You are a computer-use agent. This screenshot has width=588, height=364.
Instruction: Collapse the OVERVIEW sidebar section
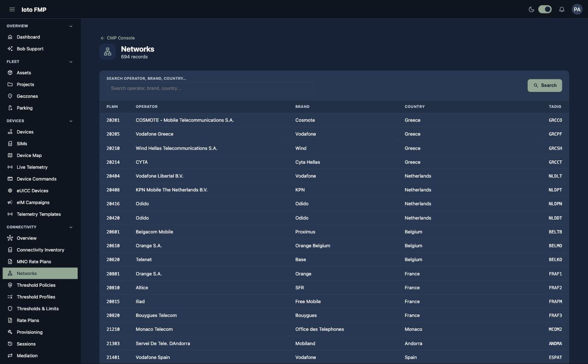(71, 26)
